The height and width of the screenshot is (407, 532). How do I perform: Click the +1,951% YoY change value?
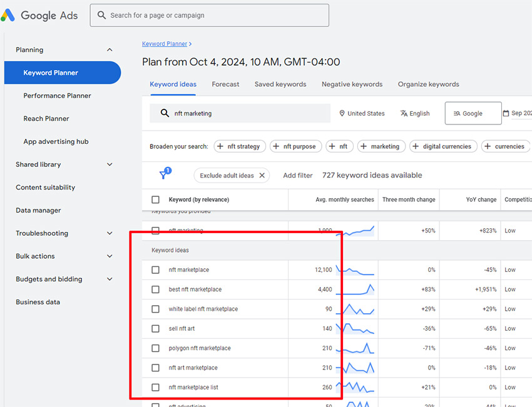point(486,289)
